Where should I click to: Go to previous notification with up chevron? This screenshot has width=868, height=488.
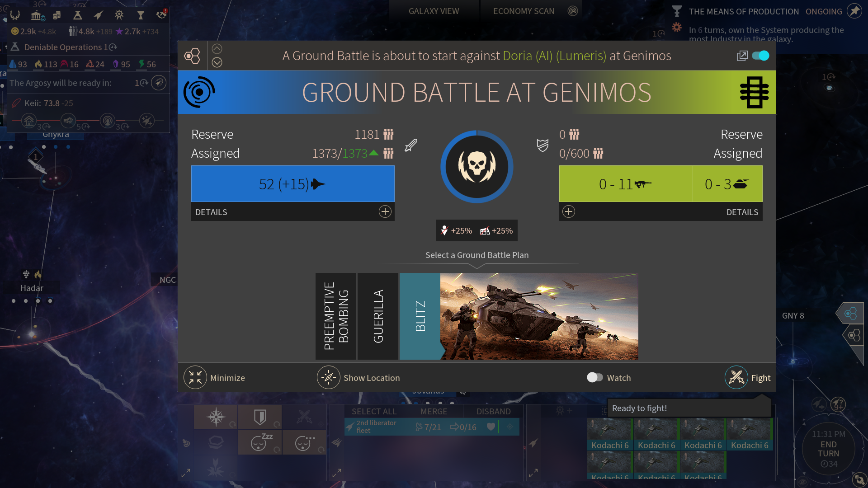[x=217, y=49]
